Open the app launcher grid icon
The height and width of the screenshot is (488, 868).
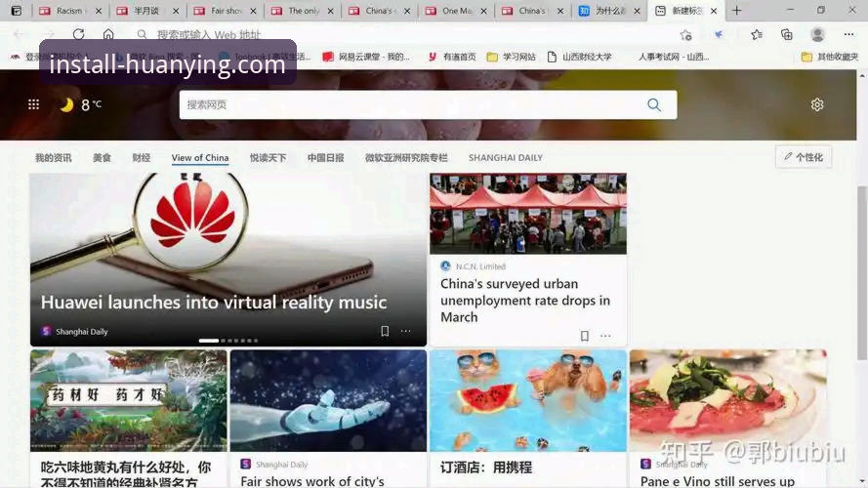coord(34,104)
